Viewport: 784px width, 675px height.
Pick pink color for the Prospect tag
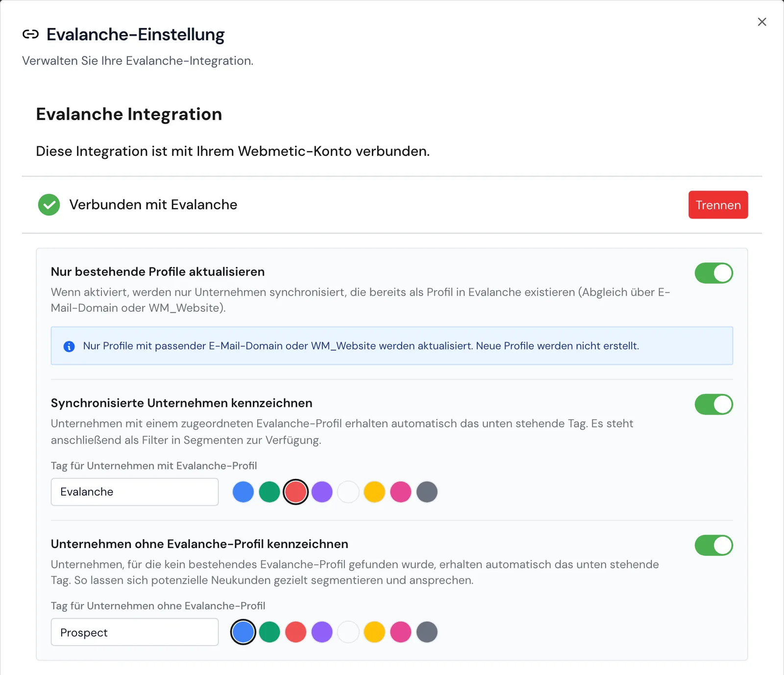click(401, 632)
